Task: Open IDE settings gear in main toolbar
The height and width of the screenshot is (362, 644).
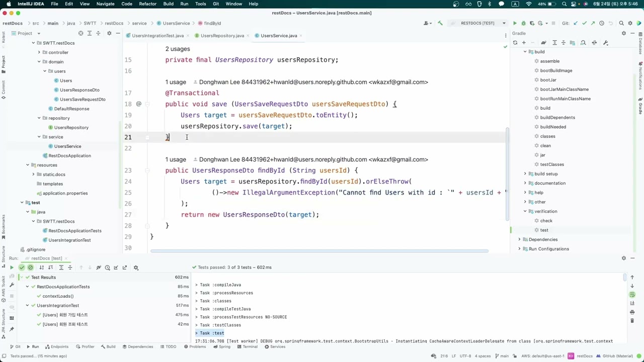Action: 630,23
